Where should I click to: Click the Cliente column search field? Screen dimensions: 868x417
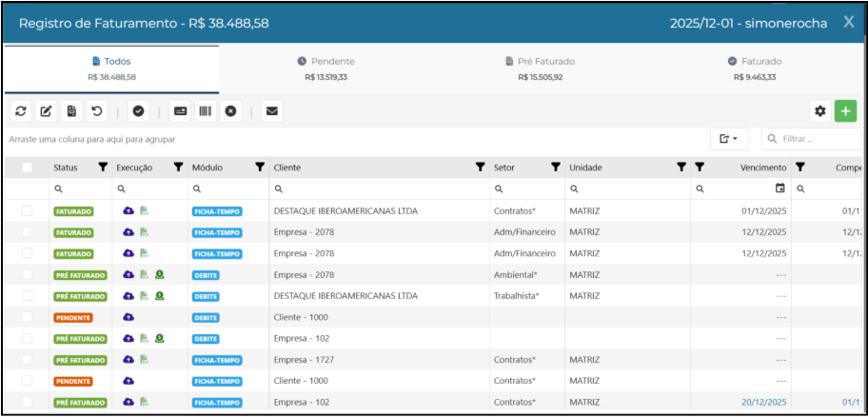point(380,189)
